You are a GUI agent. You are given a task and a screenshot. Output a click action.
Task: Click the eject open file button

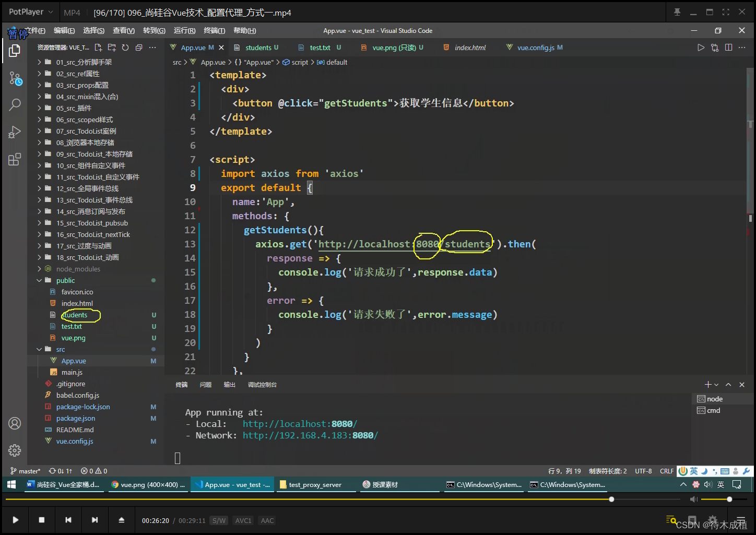coord(121,520)
